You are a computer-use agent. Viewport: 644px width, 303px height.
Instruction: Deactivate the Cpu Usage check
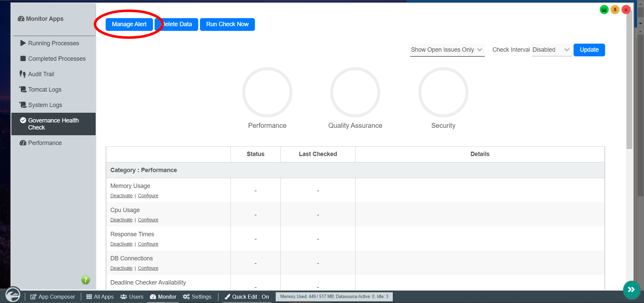point(121,220)
